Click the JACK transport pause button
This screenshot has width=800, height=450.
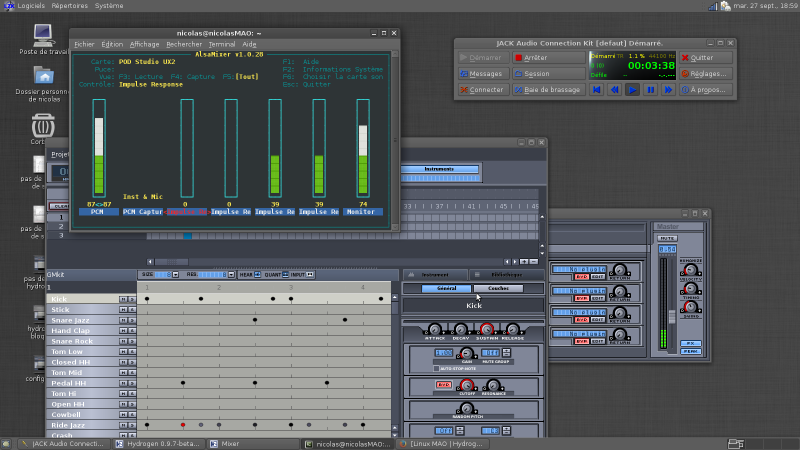(x=650, y=90)
